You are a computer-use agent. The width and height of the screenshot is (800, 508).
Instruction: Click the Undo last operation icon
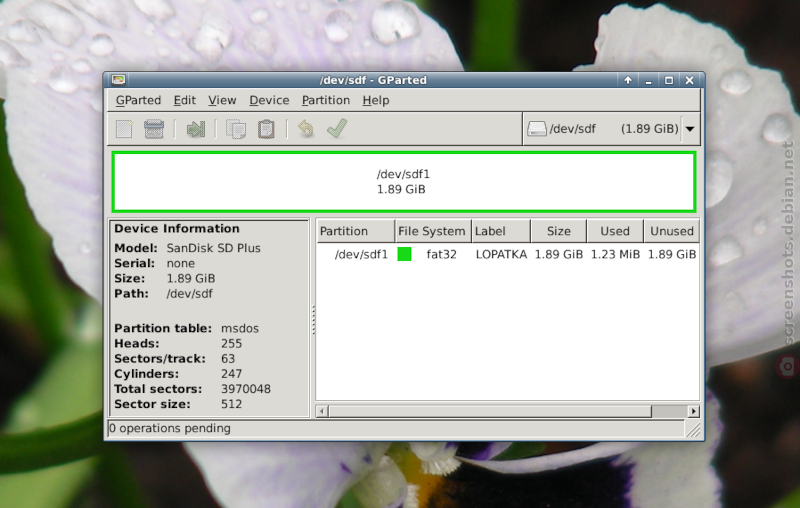click(x=306, y=129)
